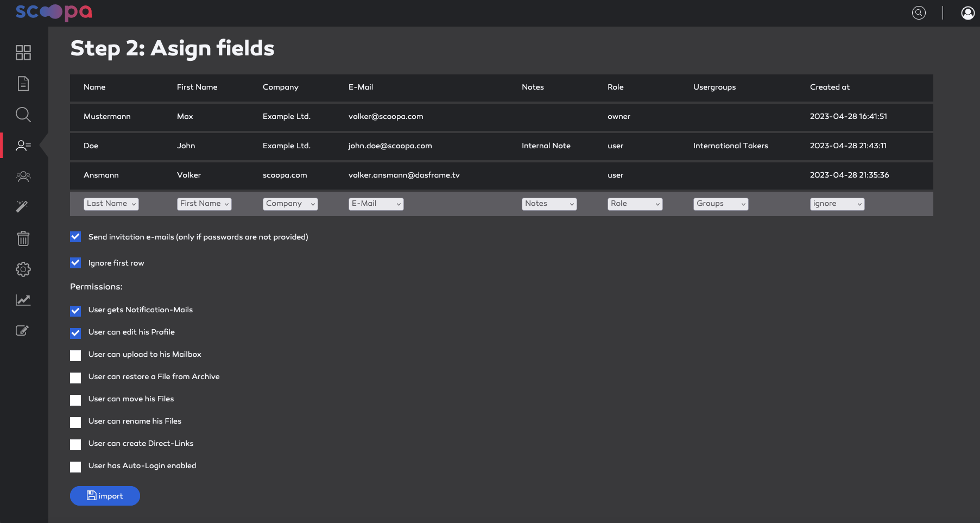Click the import button
This screenshot has width=980, height=523.
[x=105, y=496]
